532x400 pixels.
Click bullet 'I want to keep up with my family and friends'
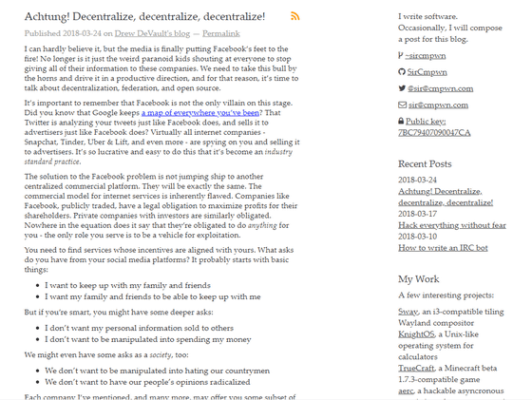[x=127, y=285]
